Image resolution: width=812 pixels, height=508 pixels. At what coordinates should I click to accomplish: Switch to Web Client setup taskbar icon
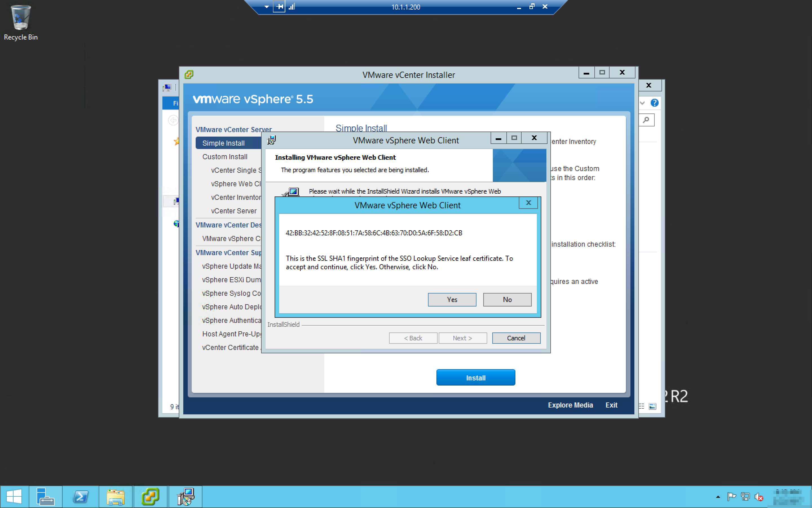186,497
